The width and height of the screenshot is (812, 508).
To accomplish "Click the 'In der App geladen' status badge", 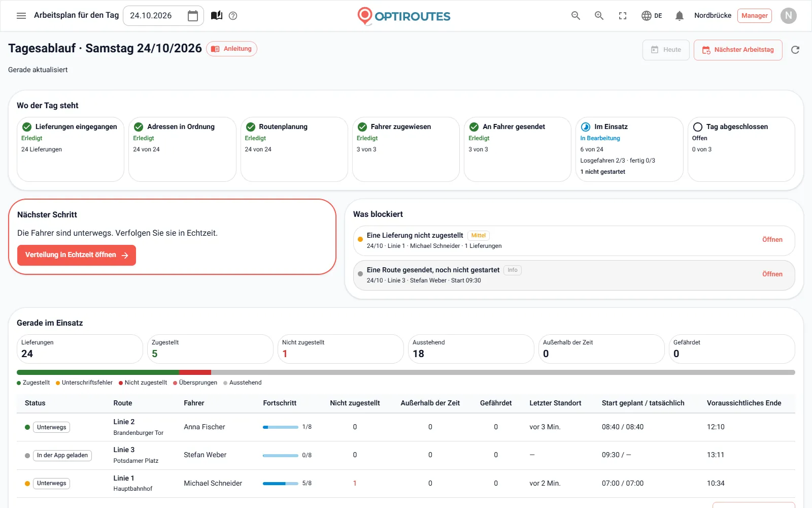I will tap(62, 455).
